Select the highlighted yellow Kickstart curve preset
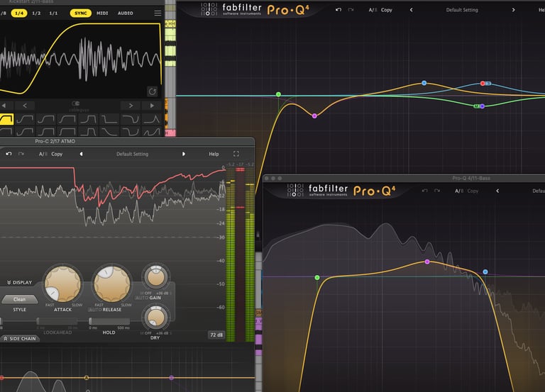Image resolution: width=545 pixels, height=392 pixels. click(x=6, y=119)
